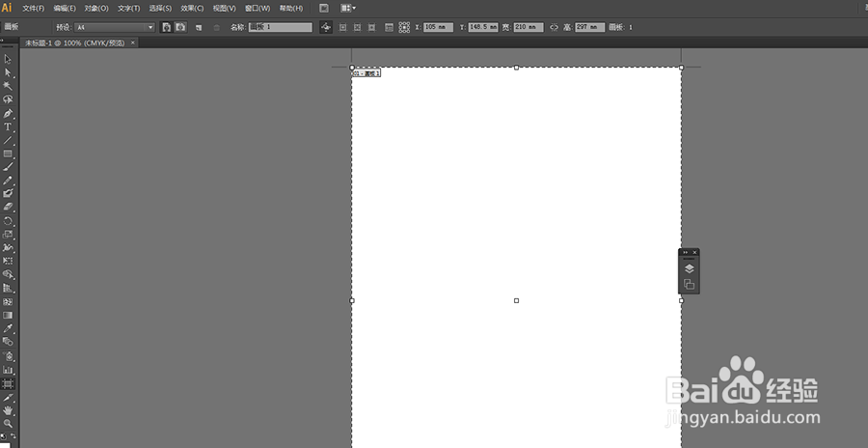Open the 视图(V) menu
Screen dimensions: 868x448
click(224, 9)
